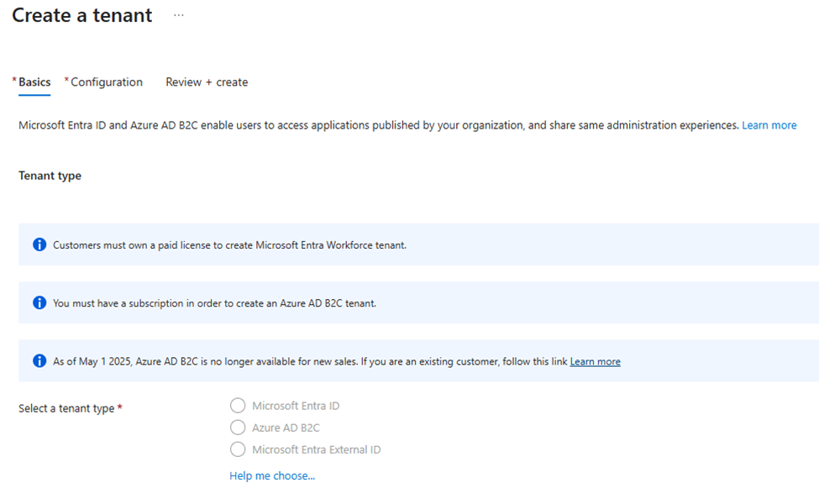Click the Create a tenant page title
This screenshot has width=819, height=504.
click(x=82, y=15)
